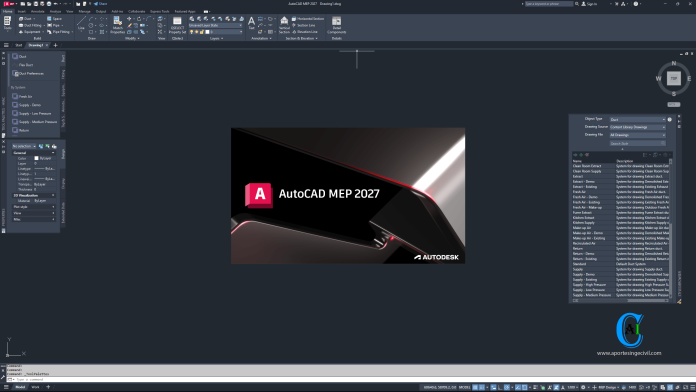Expand the Modify panel title dropdown

click(x=132, y=38)
